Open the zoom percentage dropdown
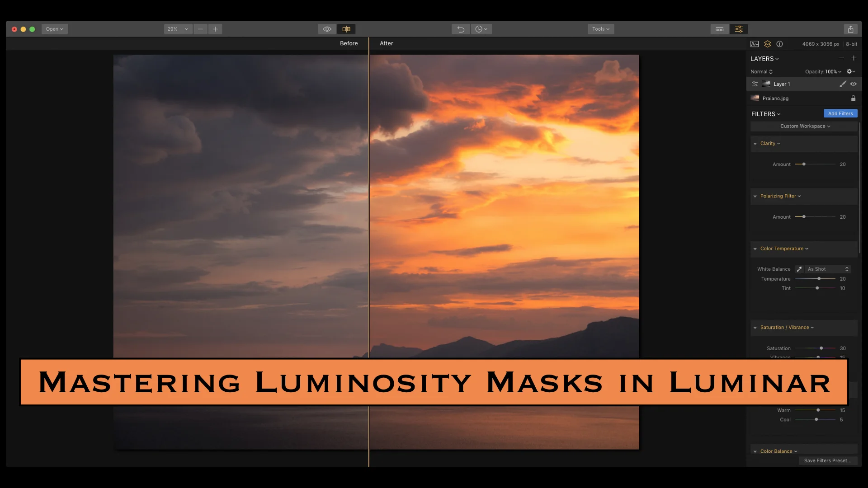Viewport: 868px width, 488px height. 178,29
